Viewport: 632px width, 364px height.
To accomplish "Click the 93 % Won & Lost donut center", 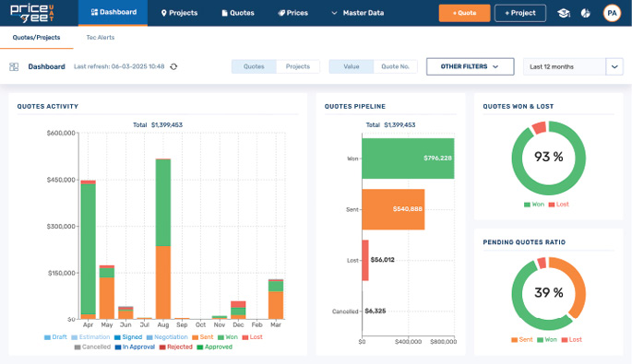I will tap(549, 157).
